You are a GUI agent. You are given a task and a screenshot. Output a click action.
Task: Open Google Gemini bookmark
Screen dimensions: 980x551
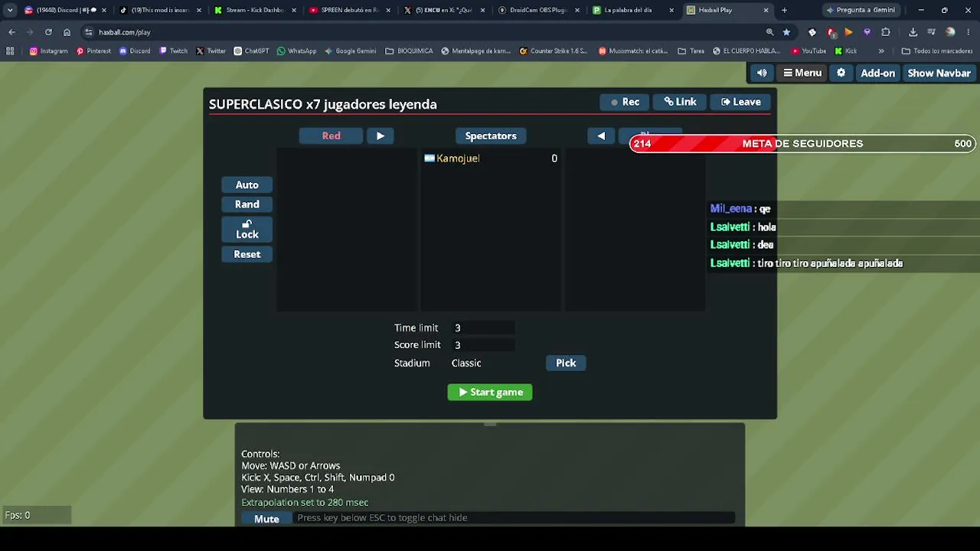pos(350,51)
